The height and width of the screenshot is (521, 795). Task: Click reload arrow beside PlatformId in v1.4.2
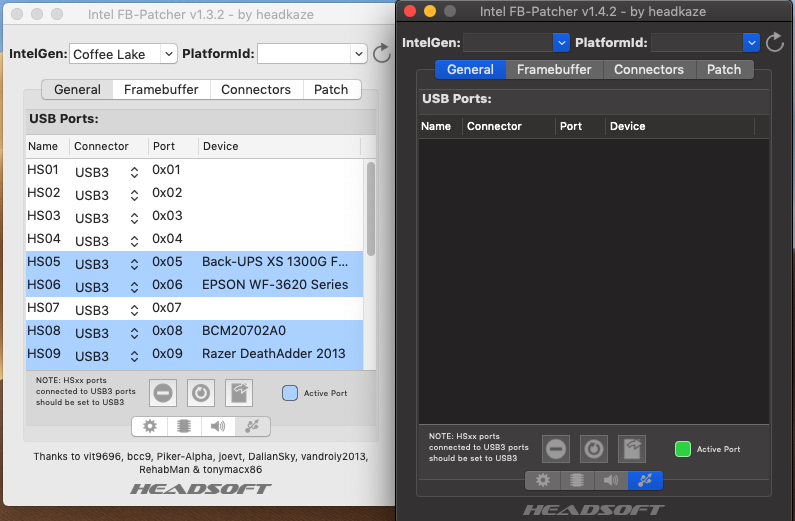click(x=775, y=42)
